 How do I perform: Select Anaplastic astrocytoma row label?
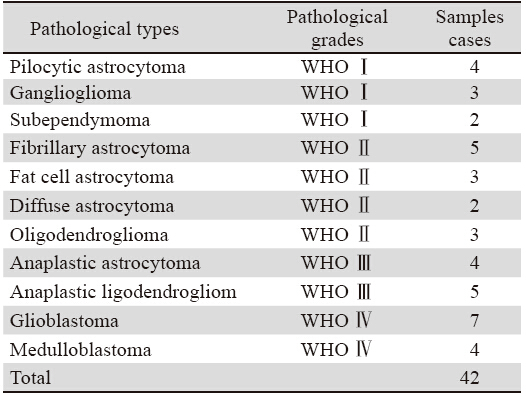point(105,263)
